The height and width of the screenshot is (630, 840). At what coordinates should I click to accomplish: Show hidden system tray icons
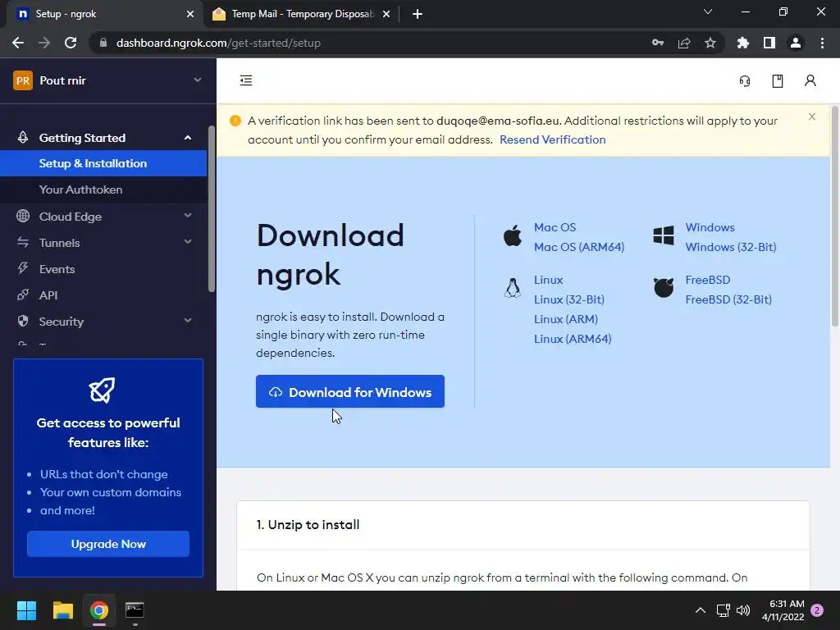pos(701,610)
